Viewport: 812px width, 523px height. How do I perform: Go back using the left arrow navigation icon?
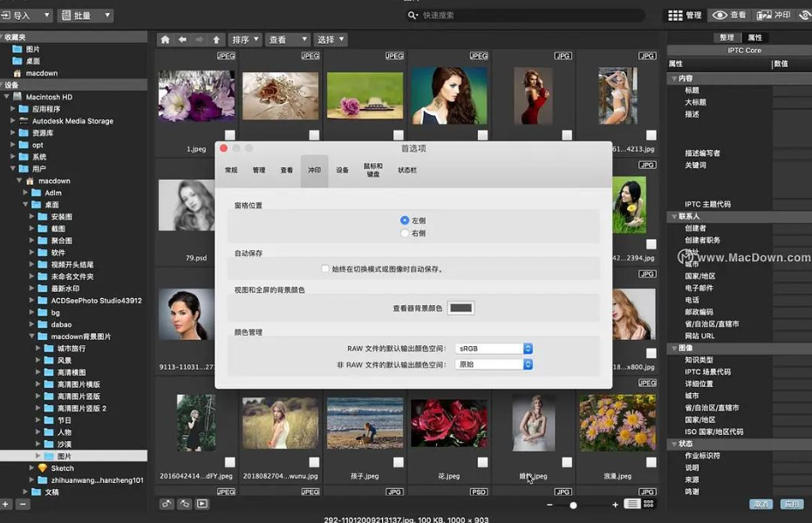[181, 38]
